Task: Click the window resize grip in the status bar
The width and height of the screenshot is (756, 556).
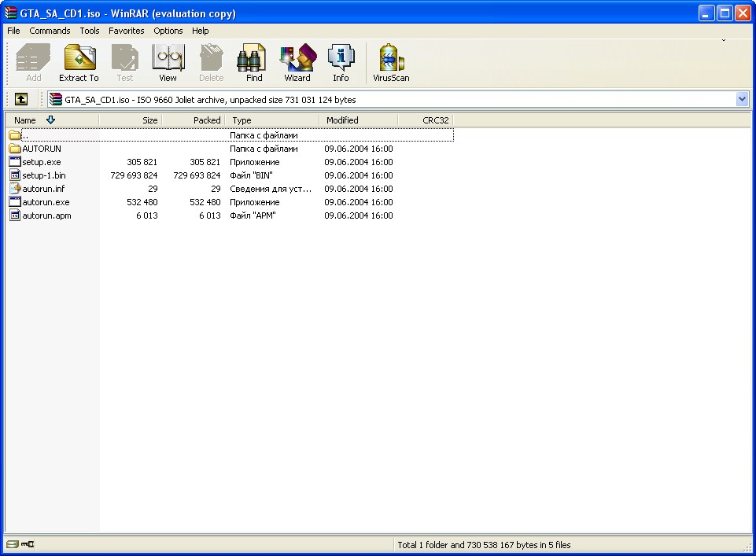Action: (748, 547)
